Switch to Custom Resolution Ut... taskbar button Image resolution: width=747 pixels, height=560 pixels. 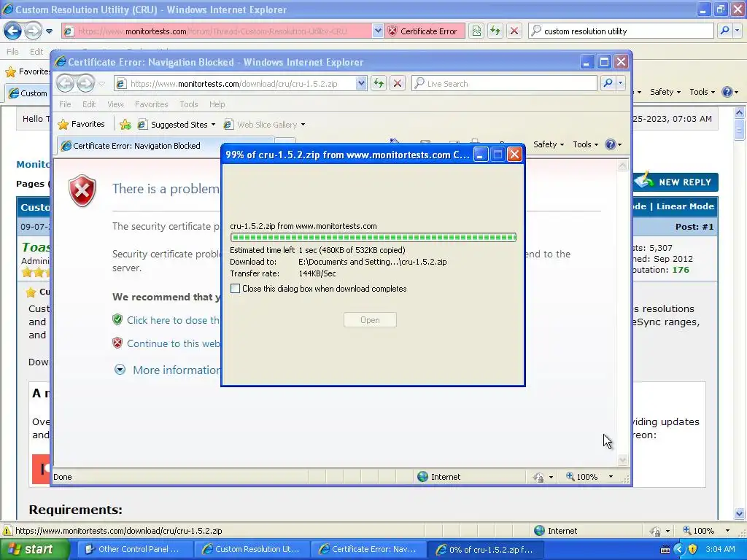pyautogui.click(x=252, y=550)
